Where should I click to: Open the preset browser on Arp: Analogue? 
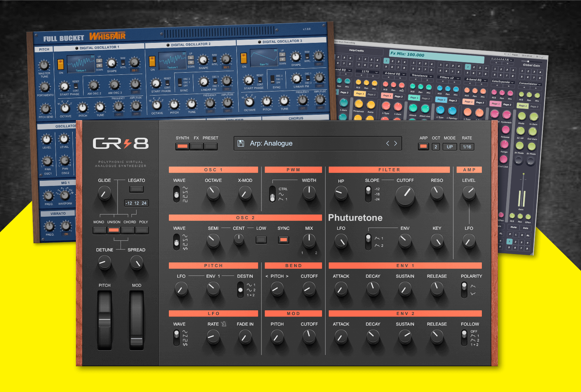318,143
